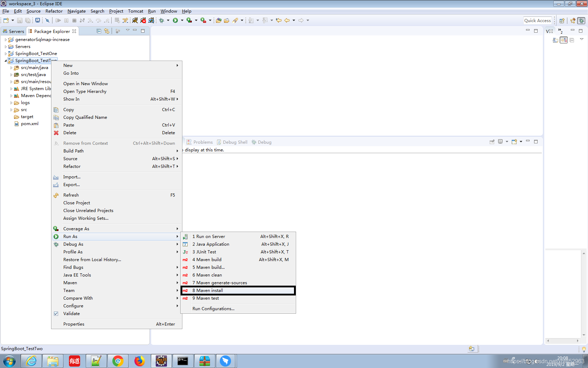Collapse All in Package Explorer
The height and width of the screenshot is (368, 588).
99,31
